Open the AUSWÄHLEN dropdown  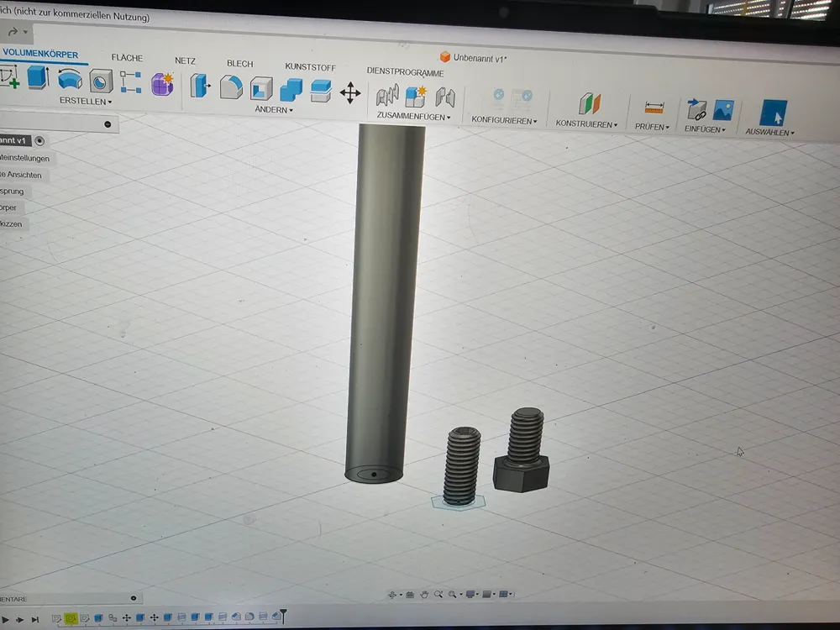tap(769, 133)
